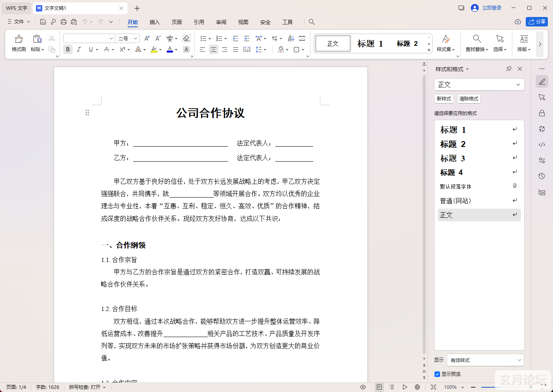553x392 pixels.
Task: Apply the character shading A icon
Action: click(186, 49)
